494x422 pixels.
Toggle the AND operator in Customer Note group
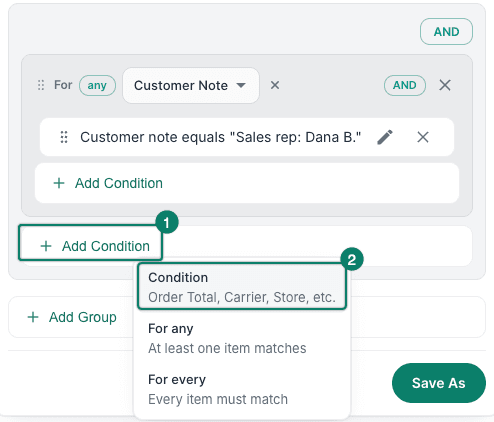[405, 85]
